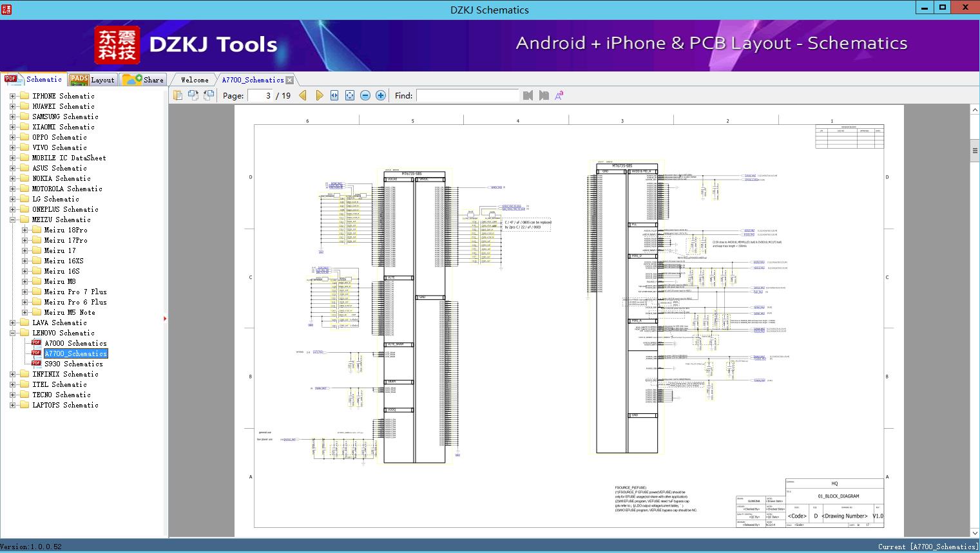Select VIVO Schematic folder
Image resolution: width=980 pixels, height=553 pixels.
[x=59, y=147]
